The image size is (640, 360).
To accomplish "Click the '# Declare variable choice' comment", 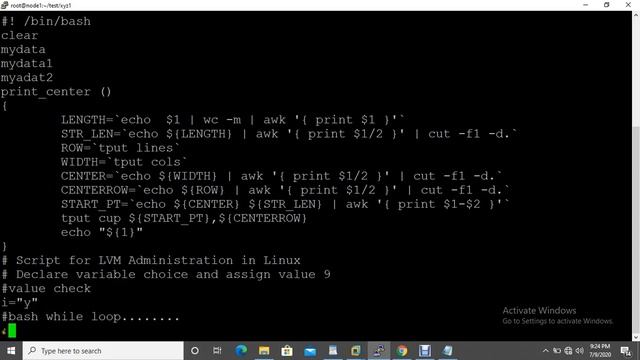I will (x=166, y=275).
